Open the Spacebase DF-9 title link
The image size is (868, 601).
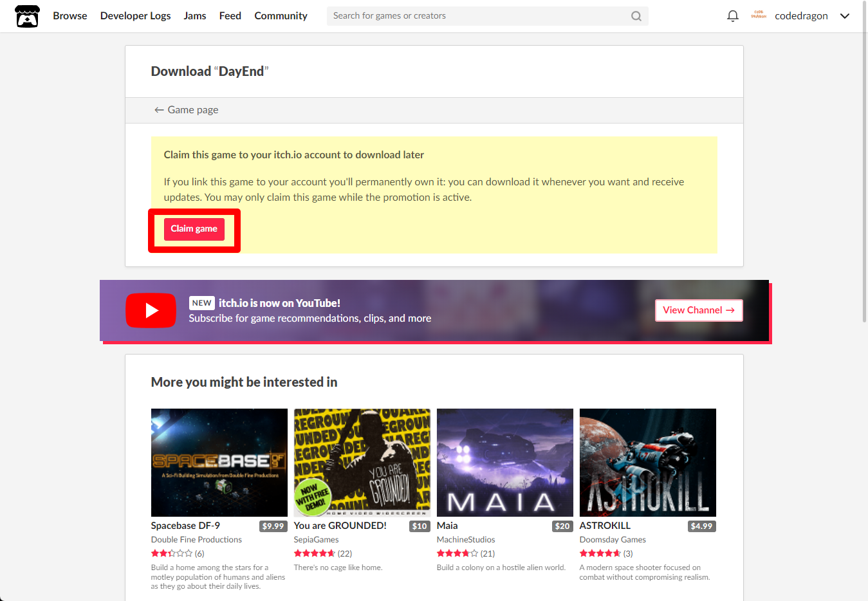185,526
